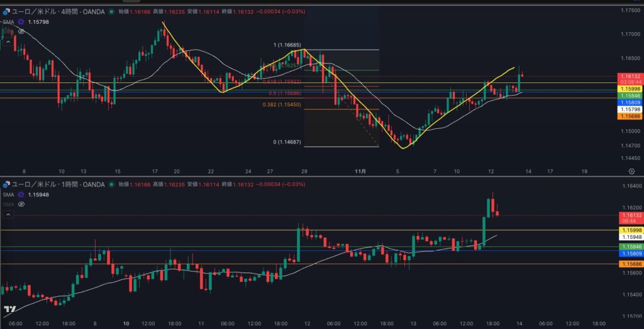Click the blue 1.15809 price label in upper chart

pos(630,102)
